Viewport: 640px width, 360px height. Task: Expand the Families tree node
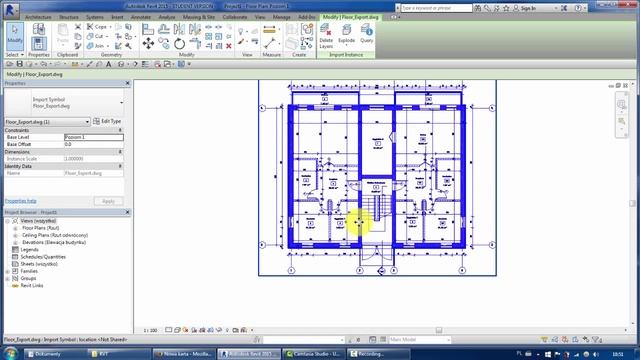pyautogui.click(x=7, y=271)
